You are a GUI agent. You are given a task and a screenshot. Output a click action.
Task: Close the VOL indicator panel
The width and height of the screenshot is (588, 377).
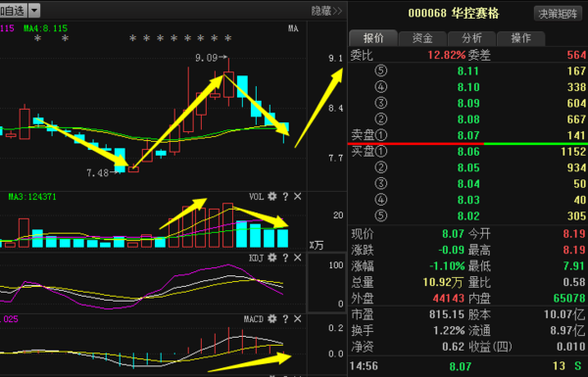pos(297,197)
